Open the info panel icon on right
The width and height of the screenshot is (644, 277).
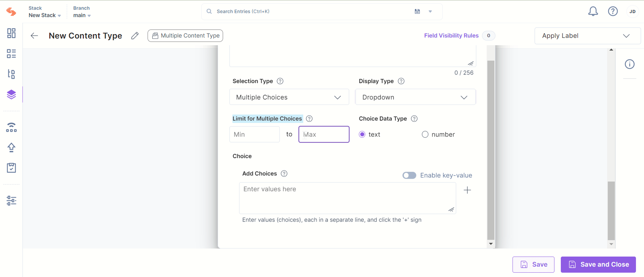pyautogui.click(x=630, y=64)
